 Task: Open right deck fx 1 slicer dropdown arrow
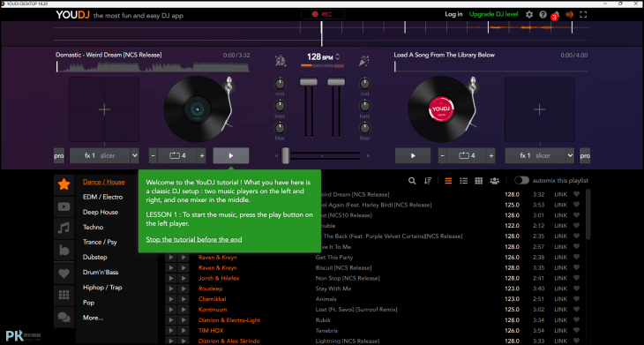click(x=570, y=156)
